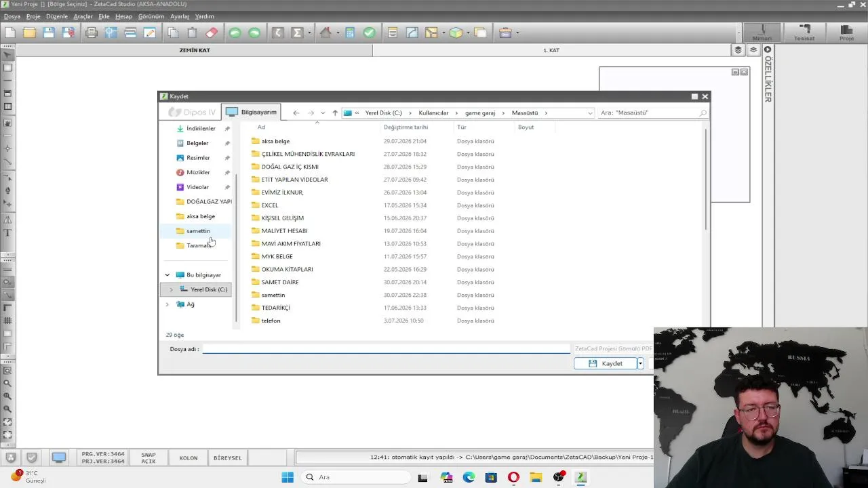Open the Hesap menu
This screenshot has width=868, height=488.
(x=123, y=16)
